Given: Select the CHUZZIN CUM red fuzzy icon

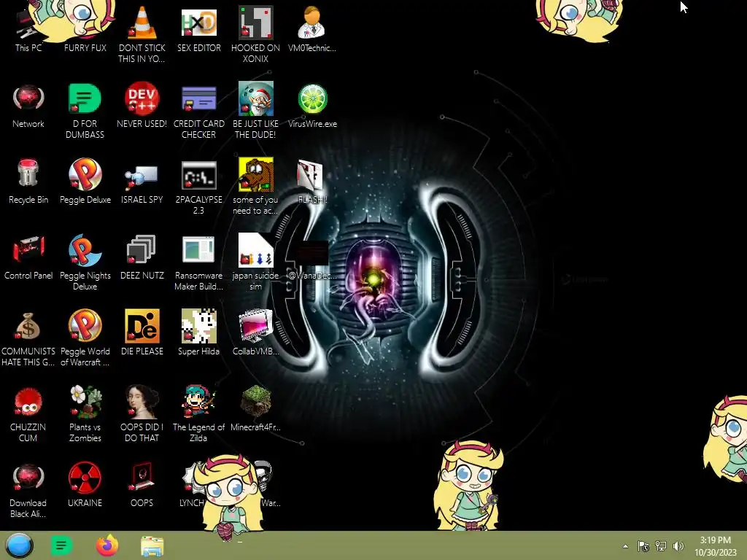Looking at the screenshot, I should [x=28, y=413].
